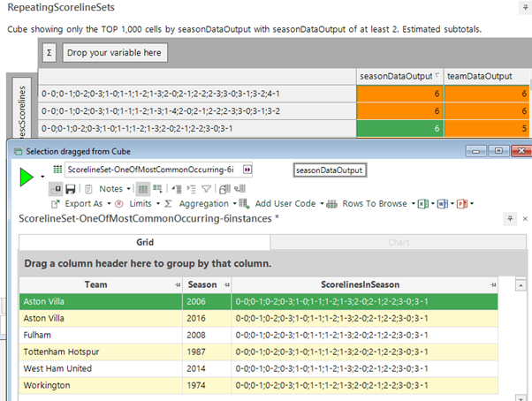532x401 pixels.
Task: Open the dropdown arrow beside the PowerPoint icon
Action: (x=472, y=204)
